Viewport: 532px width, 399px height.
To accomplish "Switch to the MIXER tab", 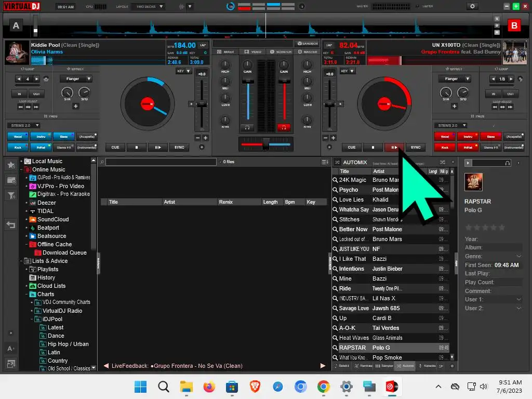I will point(225,51).
